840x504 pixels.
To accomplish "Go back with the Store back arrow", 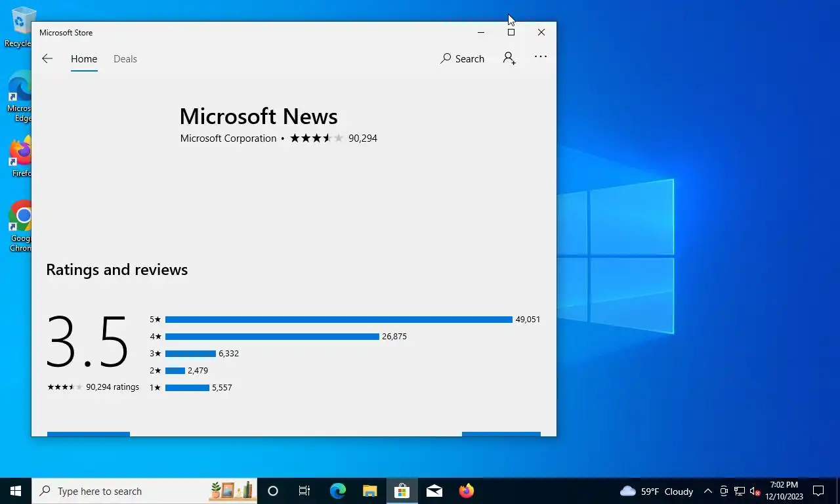I will tap(47, 58).
